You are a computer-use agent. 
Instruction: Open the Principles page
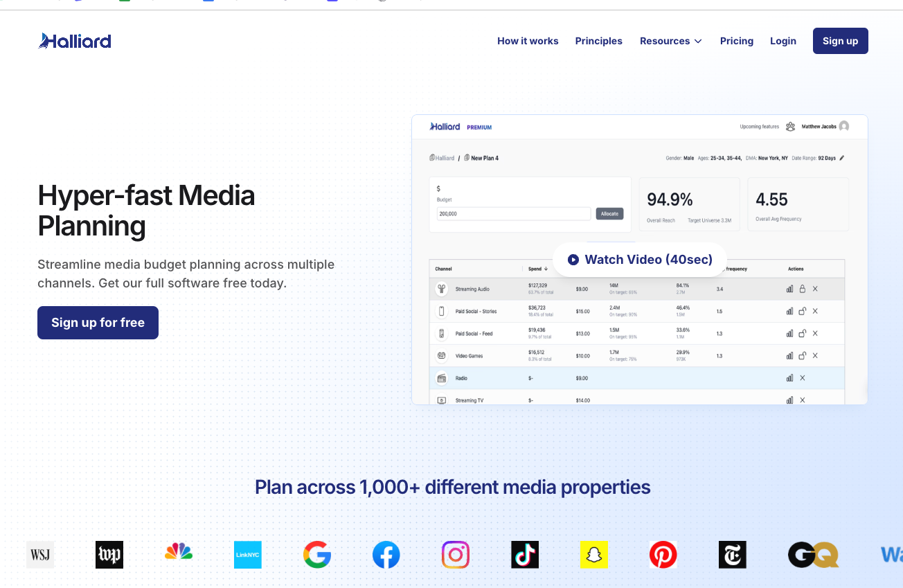pos(599,41)
